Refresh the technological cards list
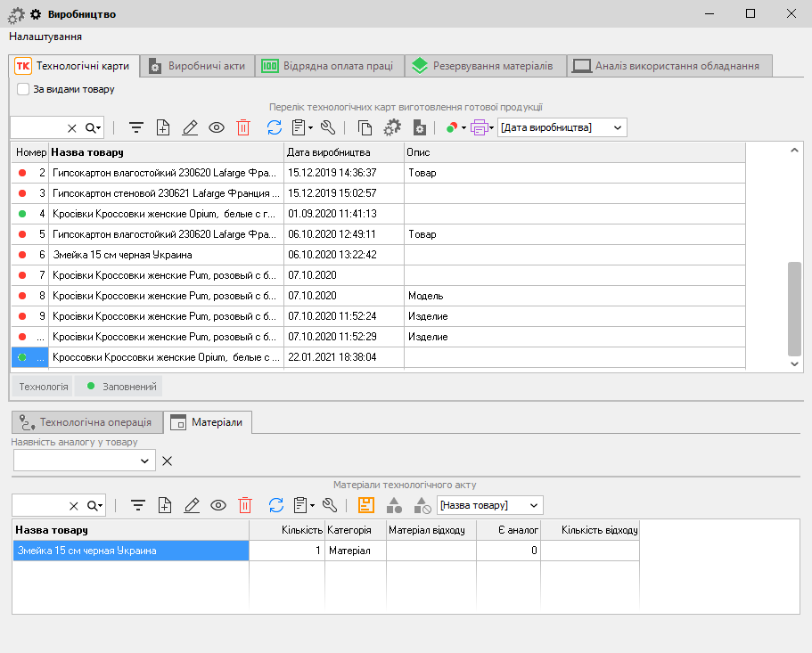The image size is (812, 653). pos(275,127)
